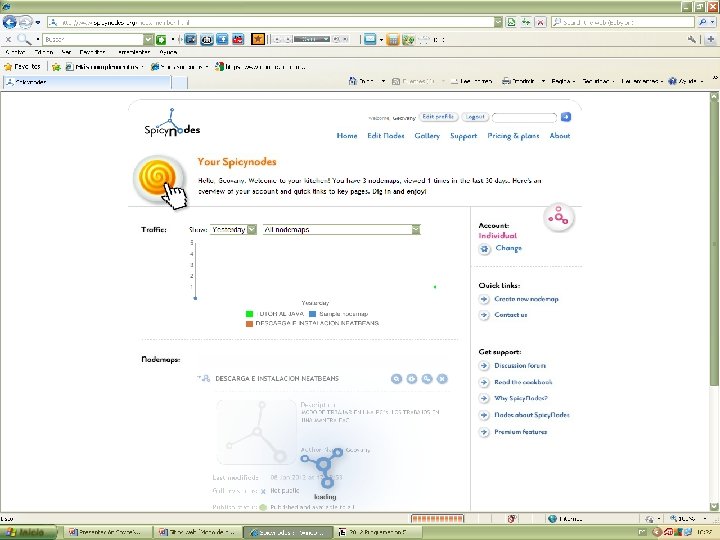720x540 pixels.
Task: Click the red stop loading icon
Action: [x=540, y=22]
